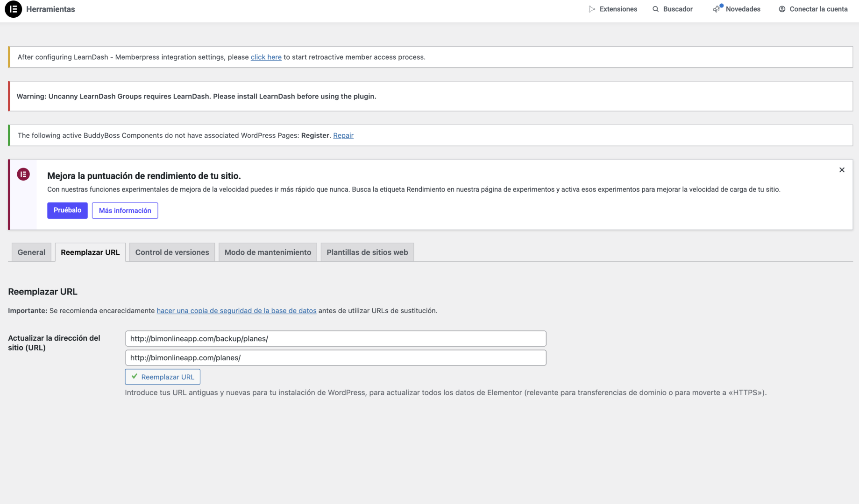
Task: Click the Repair link for BuddyBoss
Action: click(x=343, y=136)
